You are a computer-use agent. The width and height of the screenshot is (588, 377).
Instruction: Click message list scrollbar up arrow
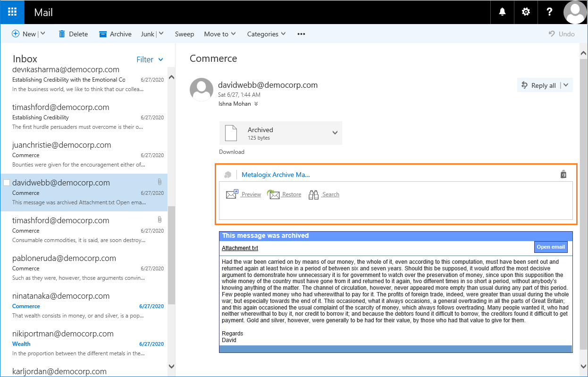pyautogui.click(x=171, y=77)
